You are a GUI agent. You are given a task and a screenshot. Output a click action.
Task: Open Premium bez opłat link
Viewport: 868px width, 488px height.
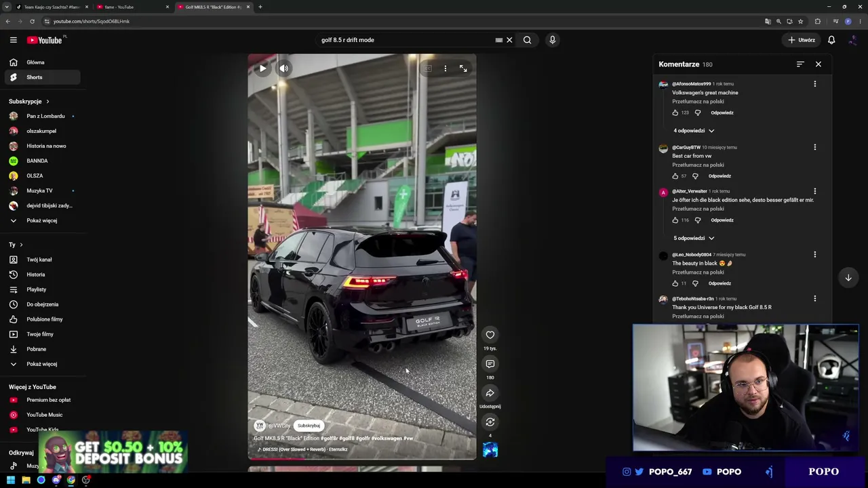click(x=43, y=400)
